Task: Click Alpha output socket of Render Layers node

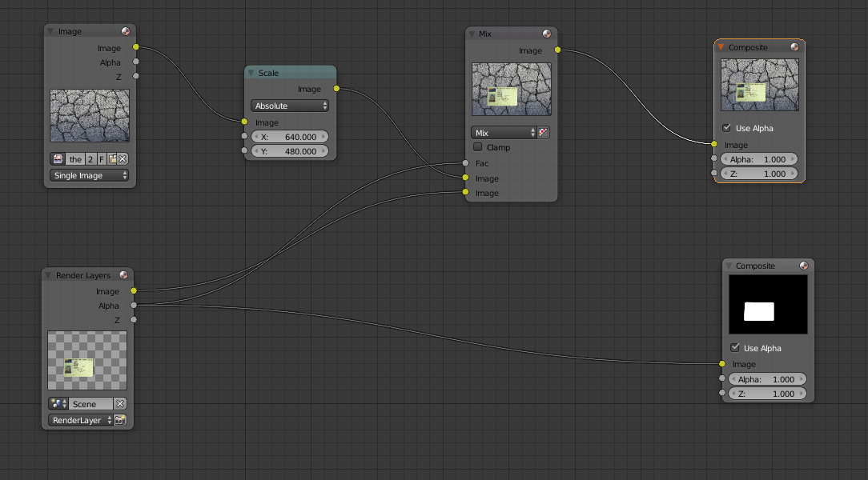Action: click(x=134, y=306)
